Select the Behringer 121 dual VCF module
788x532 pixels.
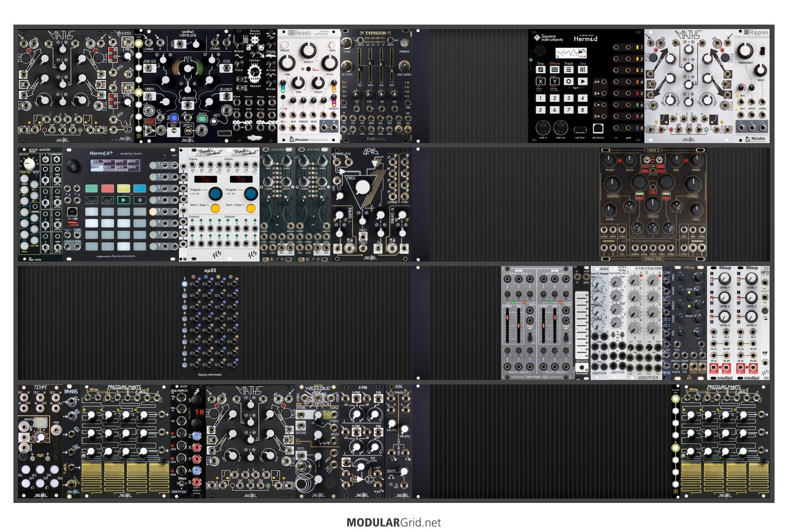coord(537,323)
